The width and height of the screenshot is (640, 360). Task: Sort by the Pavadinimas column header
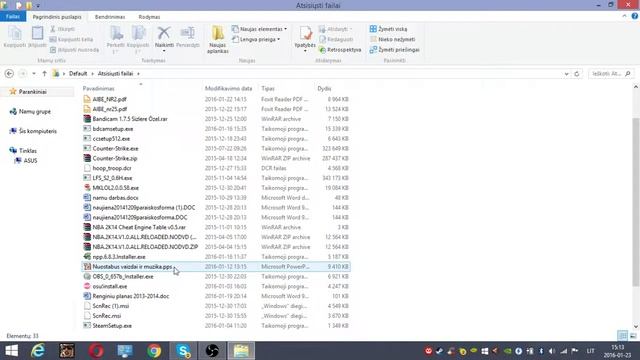pos(98,88)
